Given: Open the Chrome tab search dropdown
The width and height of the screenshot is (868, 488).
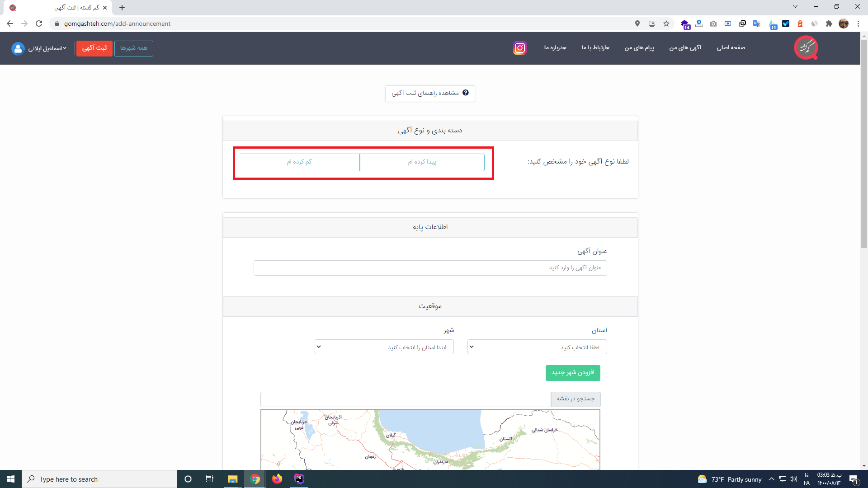Looking at the screenshot, I should pyautogui.click(x=795, y=6).
